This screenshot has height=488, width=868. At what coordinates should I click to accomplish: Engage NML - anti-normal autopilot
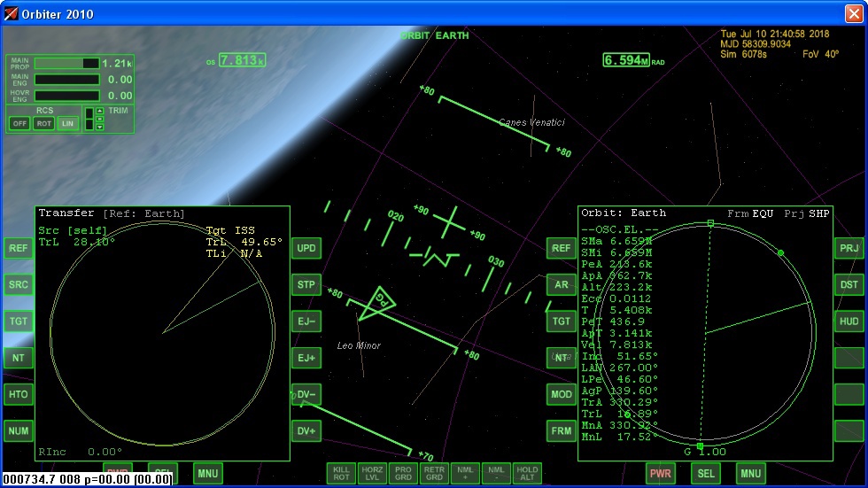(x=496, y=474)
